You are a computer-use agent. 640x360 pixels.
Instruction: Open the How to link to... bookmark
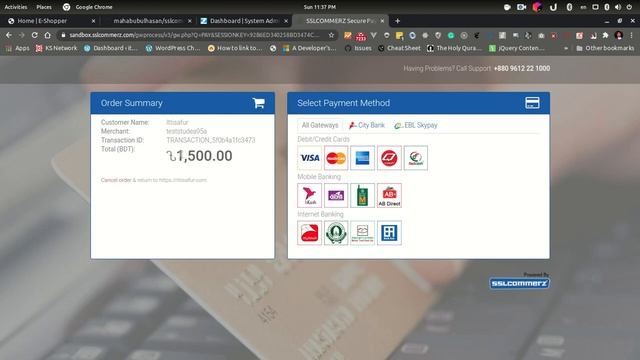coord(235,48)
